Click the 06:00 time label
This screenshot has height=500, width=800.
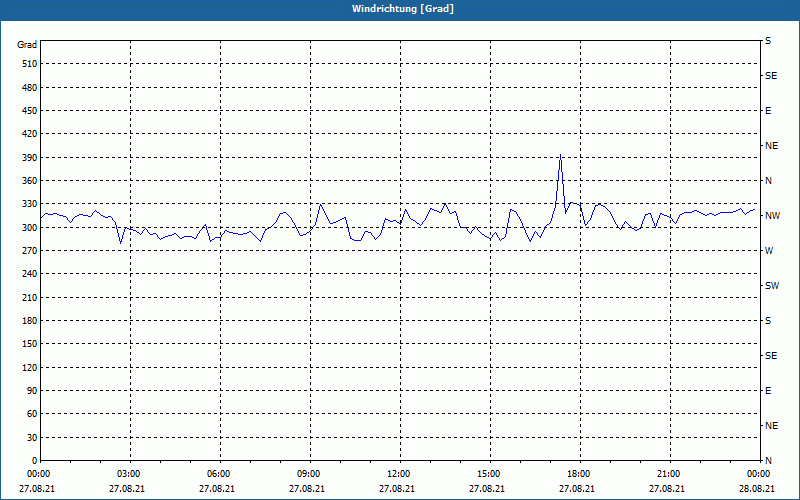(218, 474)
